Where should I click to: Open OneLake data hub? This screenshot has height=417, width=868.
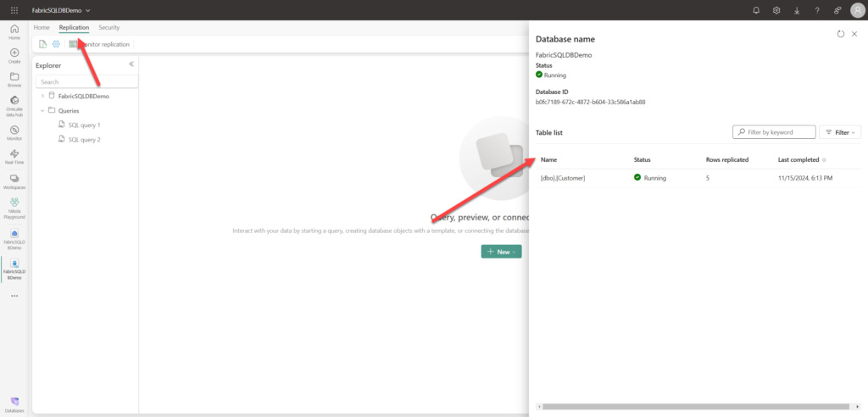14,106
